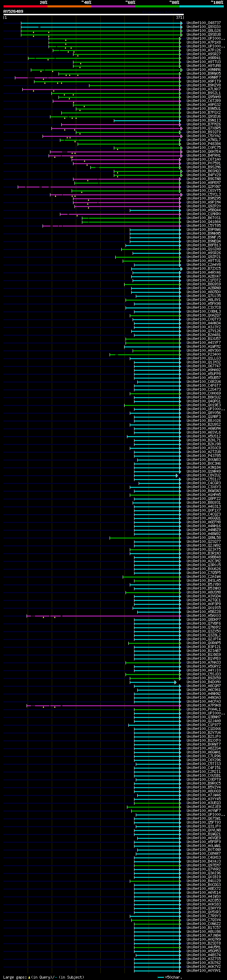Pick hit label UniRef100_B9P8W6
The height and width of the screenshot is (980, 227).
pos(203,230)
